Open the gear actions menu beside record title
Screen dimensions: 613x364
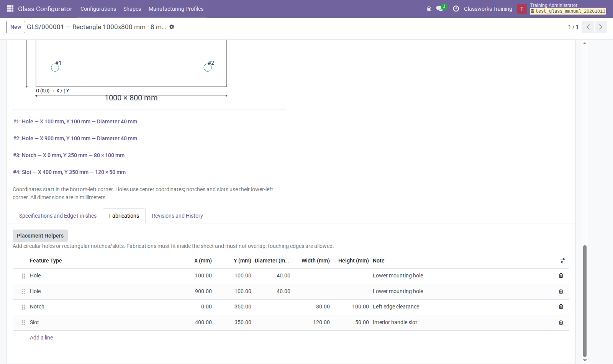[x=172, y=27]
